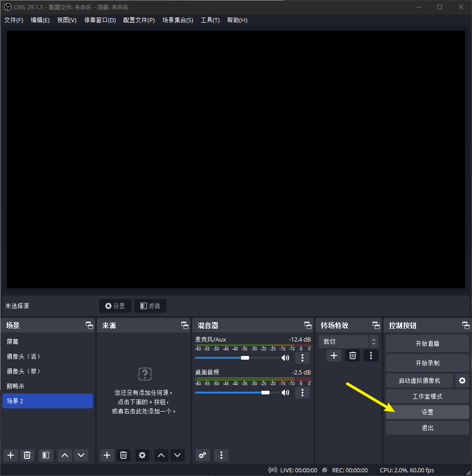
Task: Click the CPU: 2.0%, 60.00 fps status
Action: tap(407, 470)
